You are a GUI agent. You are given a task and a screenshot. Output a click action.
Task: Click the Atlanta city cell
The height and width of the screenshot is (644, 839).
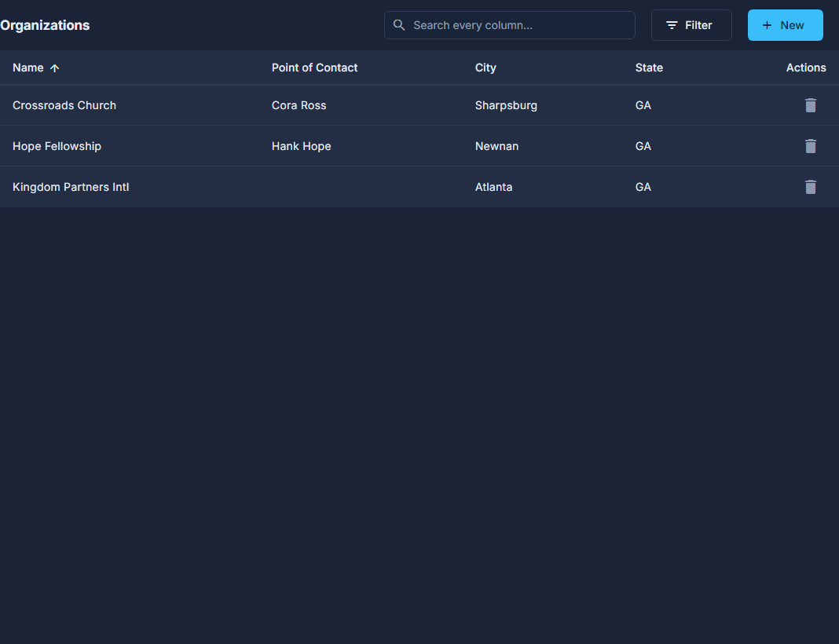coord(493,187)
